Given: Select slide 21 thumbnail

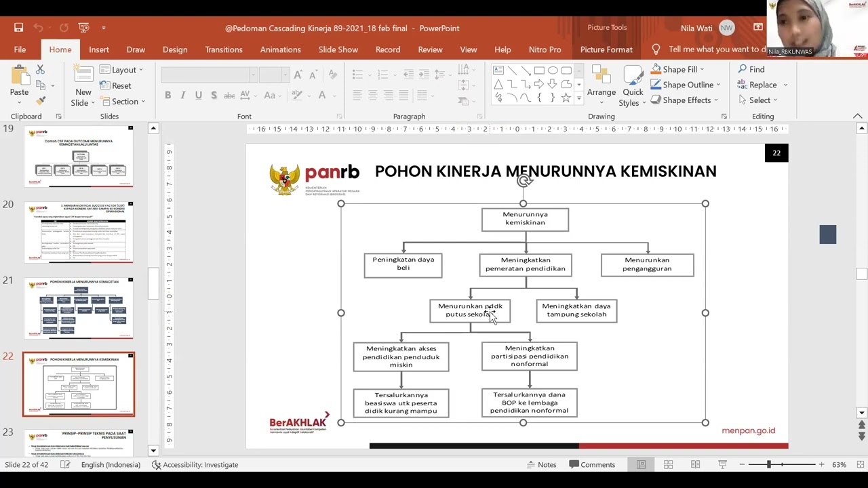Looking at the screenshot, I should 79,308.
